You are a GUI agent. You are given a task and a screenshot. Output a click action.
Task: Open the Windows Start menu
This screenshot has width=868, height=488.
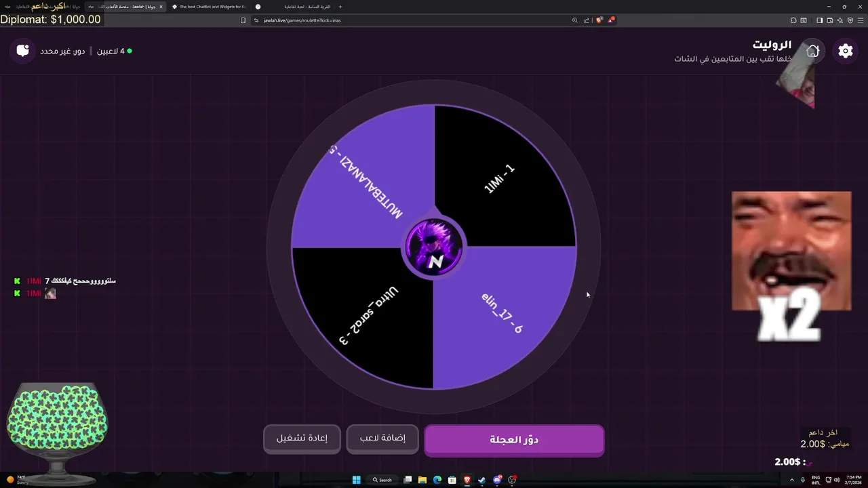tap(356, 480)
